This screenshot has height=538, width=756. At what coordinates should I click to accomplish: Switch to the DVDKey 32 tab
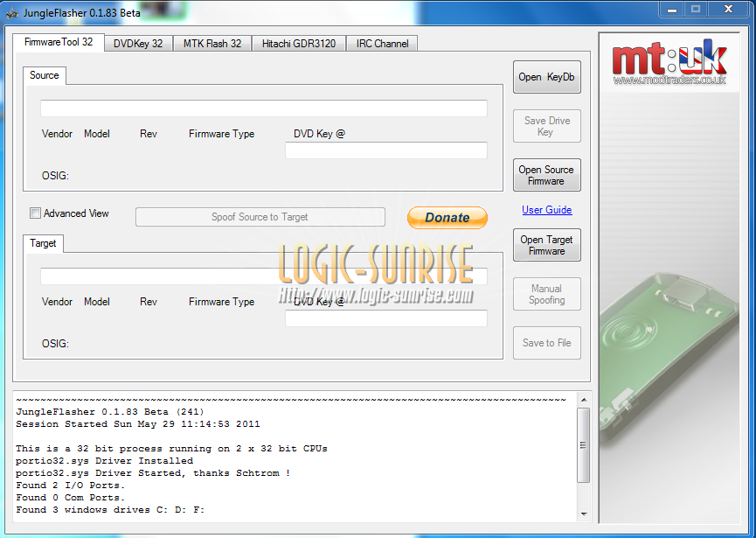138,44
